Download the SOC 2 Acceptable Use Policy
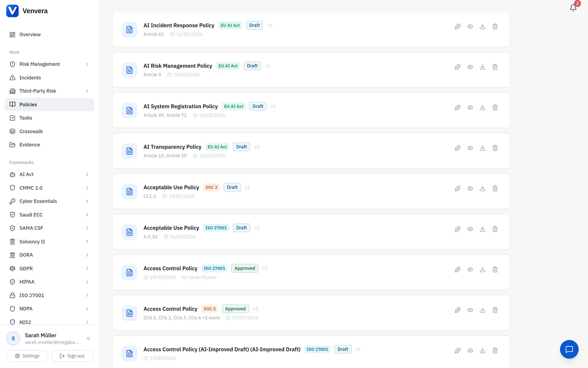588x368 pixels. tap(483, 188)
